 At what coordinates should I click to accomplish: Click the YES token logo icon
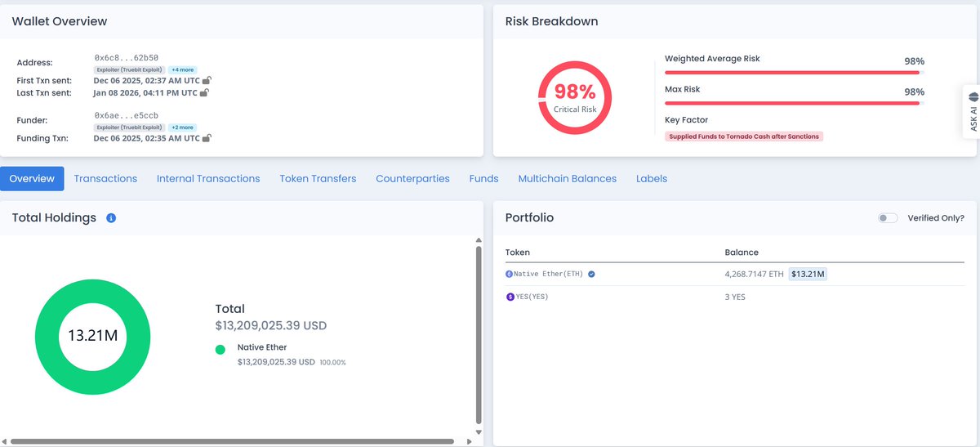(x=509, y=297)
